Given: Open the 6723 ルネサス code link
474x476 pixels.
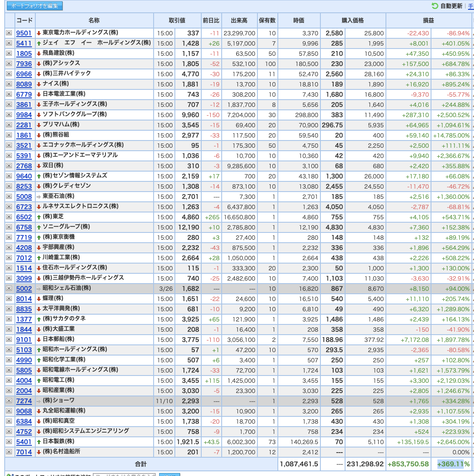Looking at the screenshot, I should click(x=24, y=207).
